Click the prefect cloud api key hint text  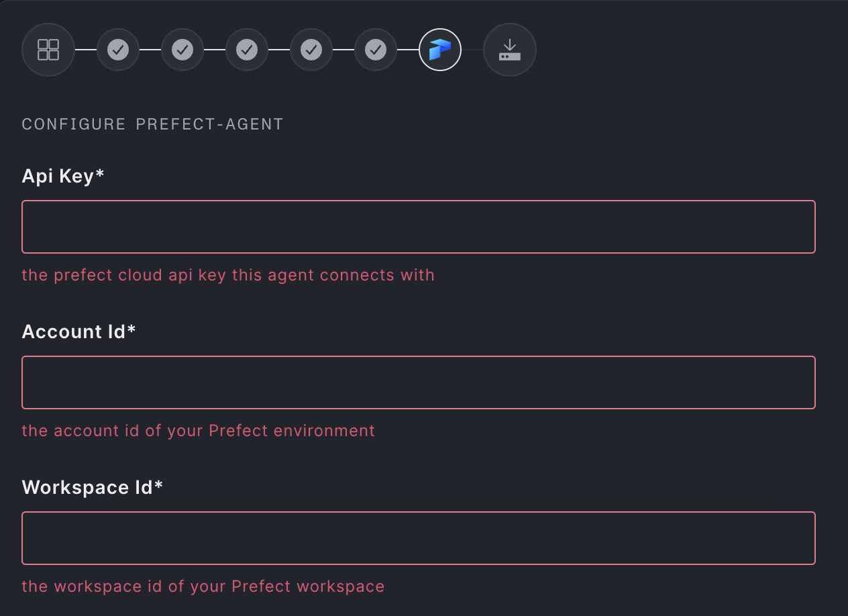pos(228,275)
